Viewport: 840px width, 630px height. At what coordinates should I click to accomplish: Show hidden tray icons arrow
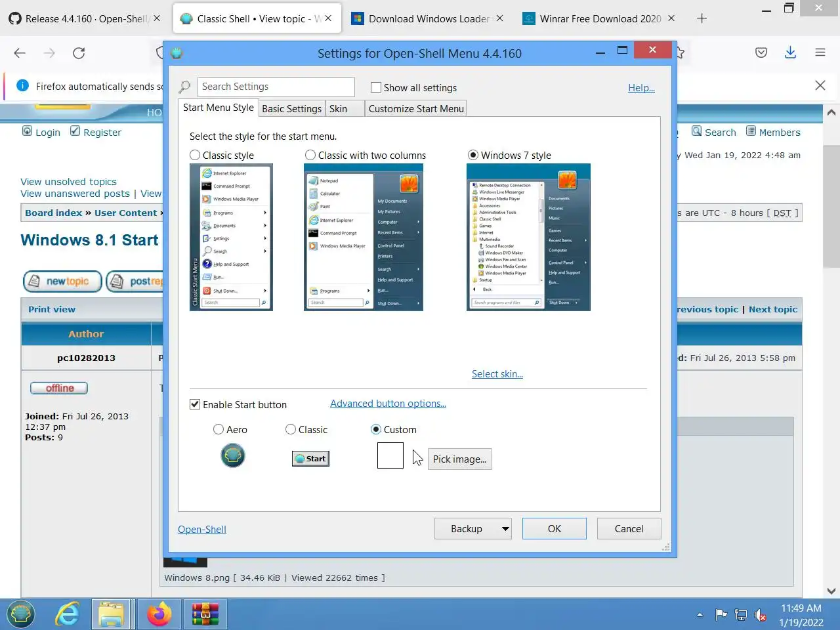[700, 615]
